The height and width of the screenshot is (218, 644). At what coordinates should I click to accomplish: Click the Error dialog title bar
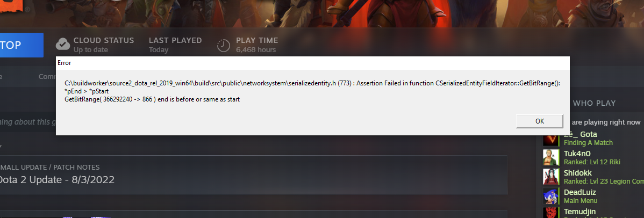(312, 63)
